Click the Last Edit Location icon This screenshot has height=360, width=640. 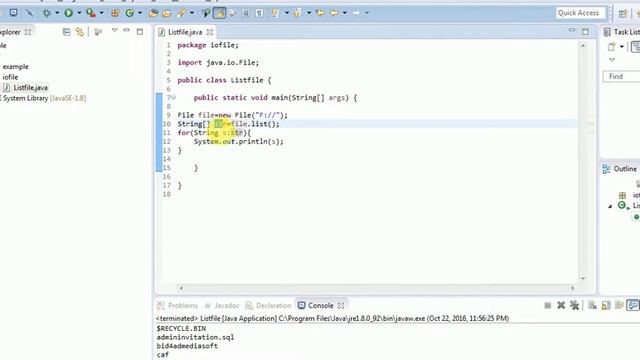click(x=320, y=13)
